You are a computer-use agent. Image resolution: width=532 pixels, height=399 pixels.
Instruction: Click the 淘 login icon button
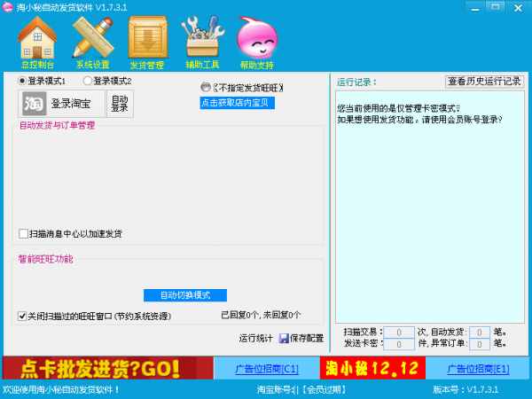point(32,104)
